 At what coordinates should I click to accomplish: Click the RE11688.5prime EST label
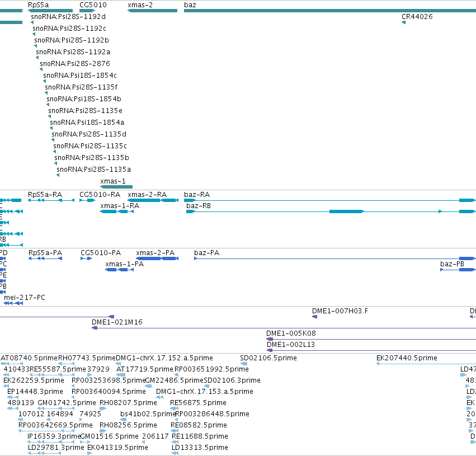[x=200, y=436]
